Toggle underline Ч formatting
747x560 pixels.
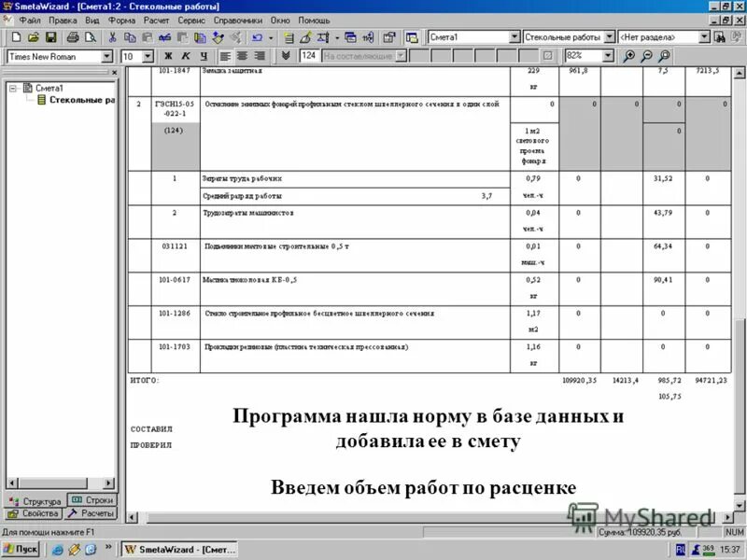[x=204, y=56]
